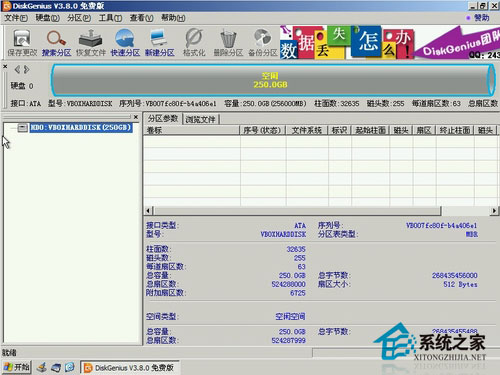Screen dimensions: 500x375
Task: Sort by the 终止柱面 column header
Action: click(x=455, y=130)
